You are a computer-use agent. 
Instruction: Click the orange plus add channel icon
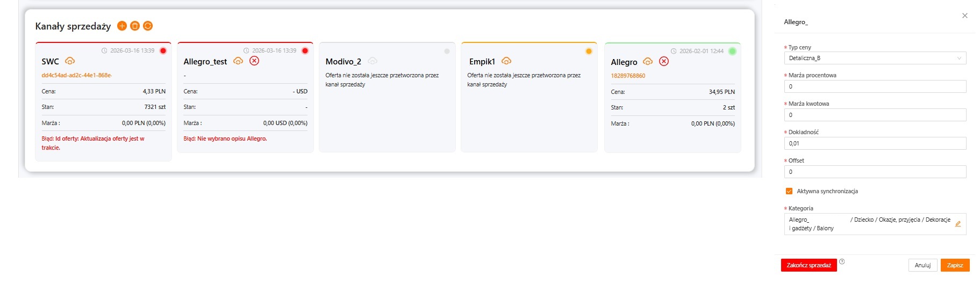pos(122,26)
